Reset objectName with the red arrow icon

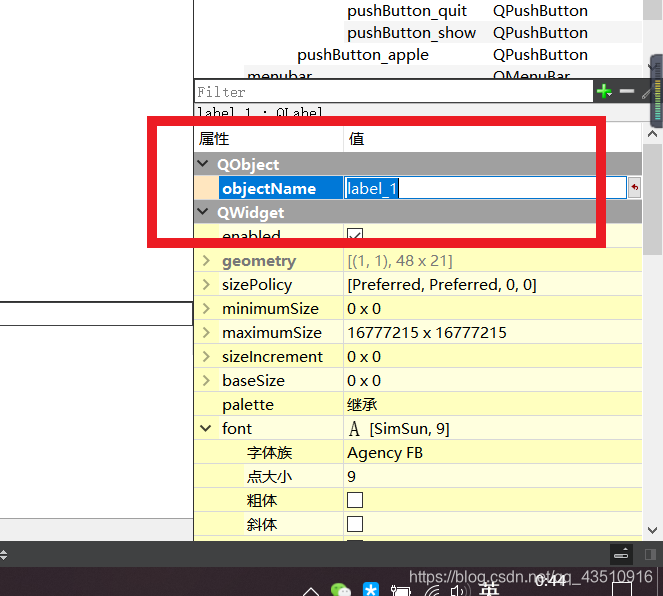(634, 188)
